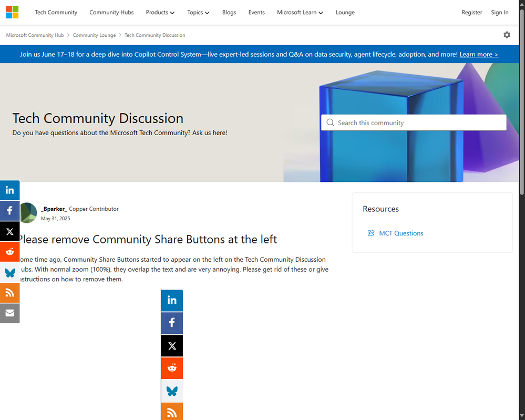
Task: Open the Tech Community nav item
Action: click(x=56, y=13)
